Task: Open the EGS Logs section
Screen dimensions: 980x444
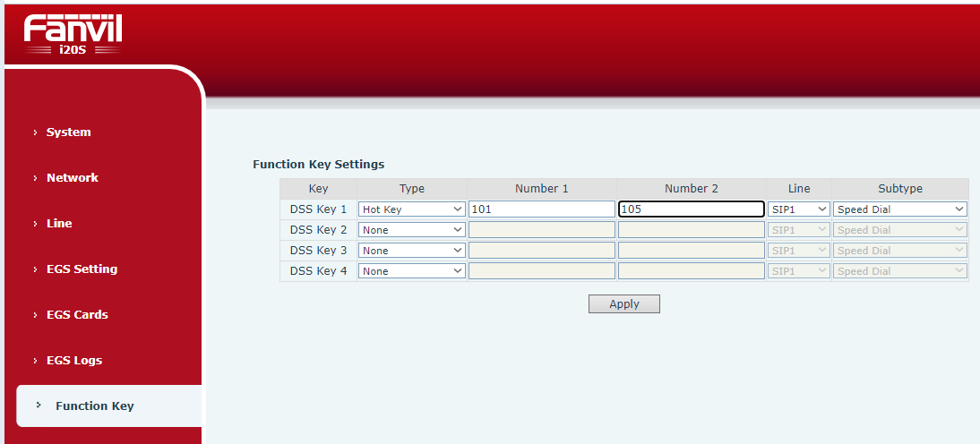Action: click(73, 361)
